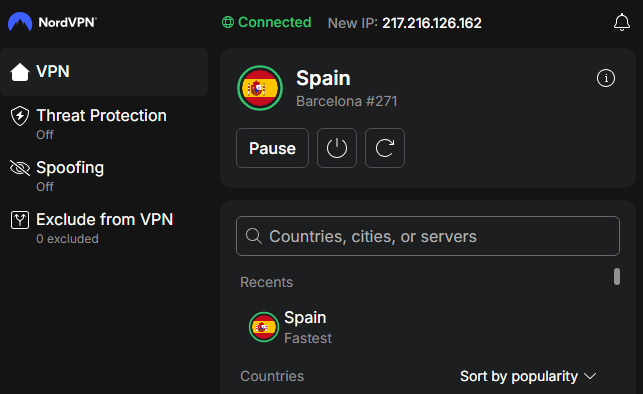The image size is (643, 394).
Task: Click the Off status under Threat Protection
Action: [45, 134]
